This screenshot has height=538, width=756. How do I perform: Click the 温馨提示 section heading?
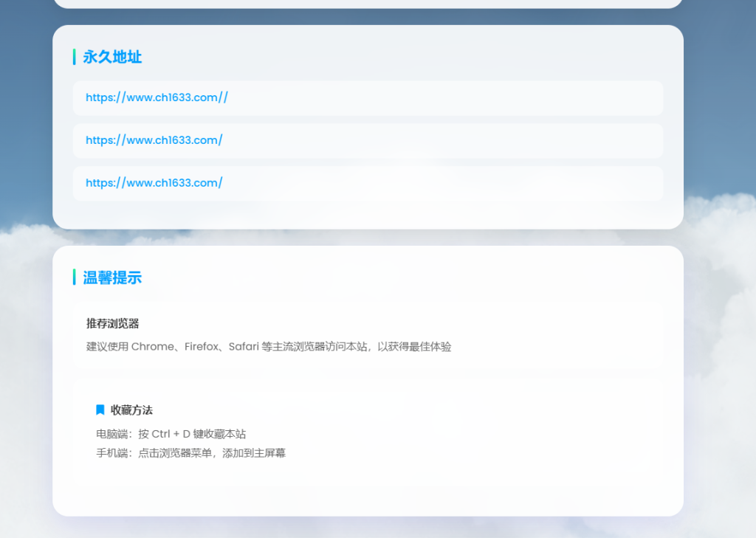click(112, 277)
